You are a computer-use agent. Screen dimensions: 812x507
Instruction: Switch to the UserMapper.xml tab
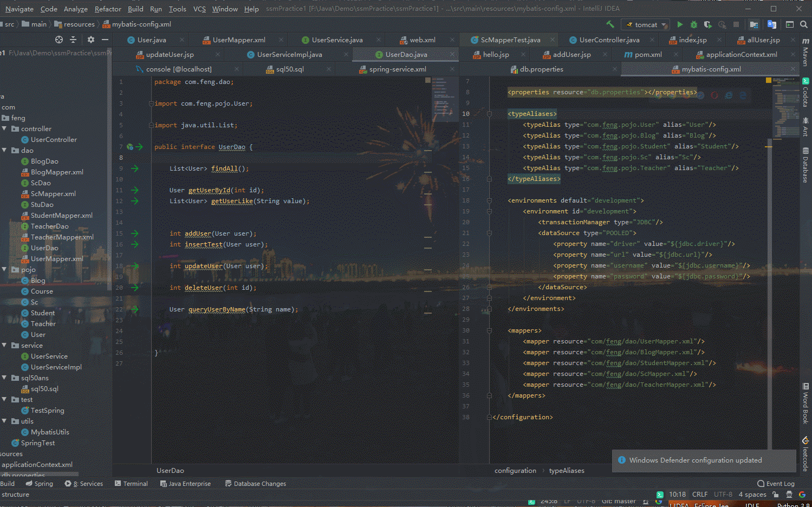tap(239, 40)
